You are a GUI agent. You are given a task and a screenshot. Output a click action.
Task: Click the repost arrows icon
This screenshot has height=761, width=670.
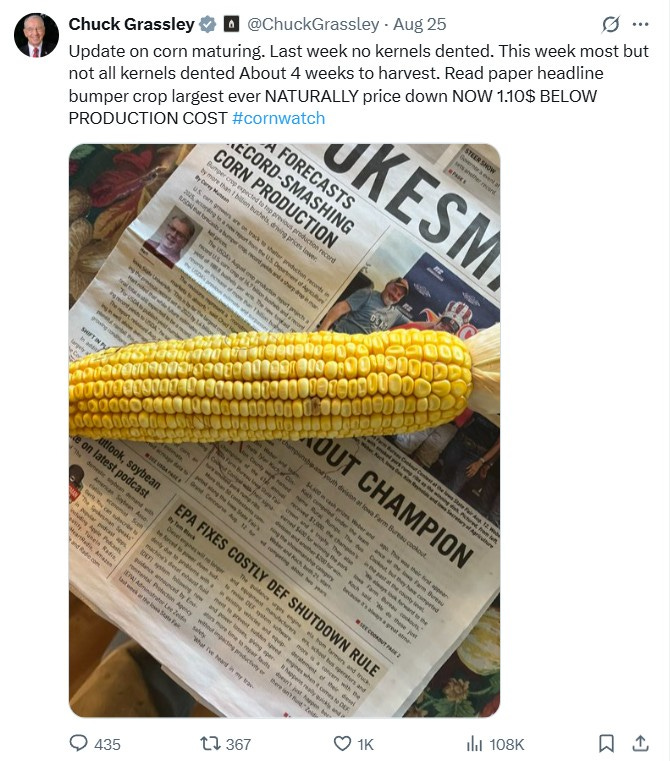(210, 744)
